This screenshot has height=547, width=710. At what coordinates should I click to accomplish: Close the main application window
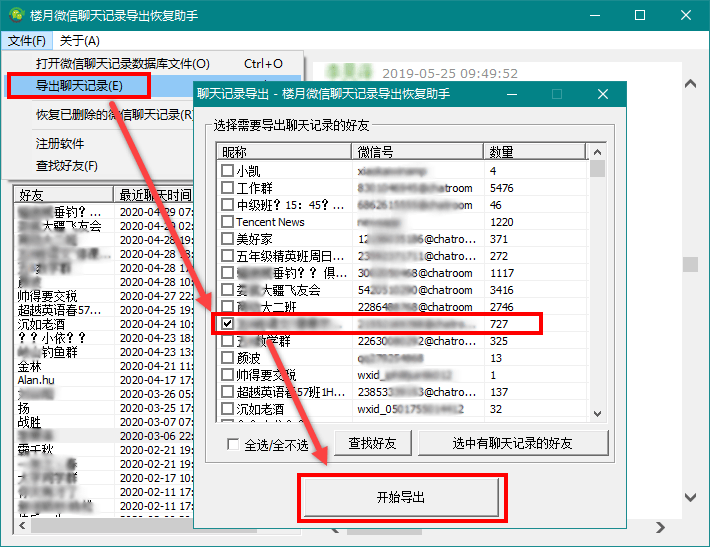click(x=686, y=15)
